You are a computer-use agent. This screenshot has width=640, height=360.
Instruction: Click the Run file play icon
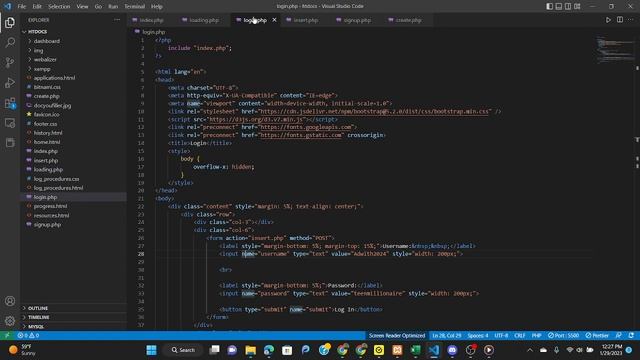608,20
